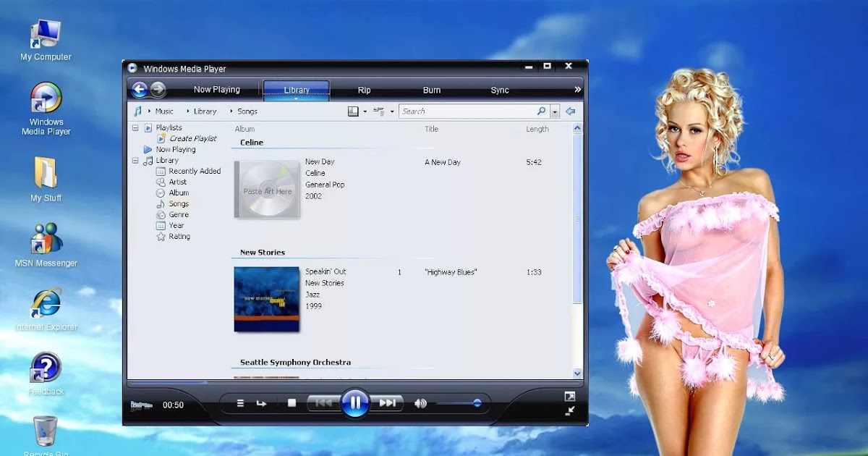Click the New Stories group header
This screenshot has width=868, height=456.
(263, 253)
